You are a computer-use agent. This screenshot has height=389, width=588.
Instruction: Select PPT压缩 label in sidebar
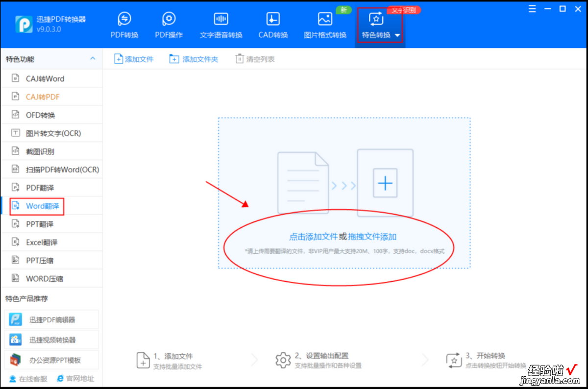coord(40,260)
